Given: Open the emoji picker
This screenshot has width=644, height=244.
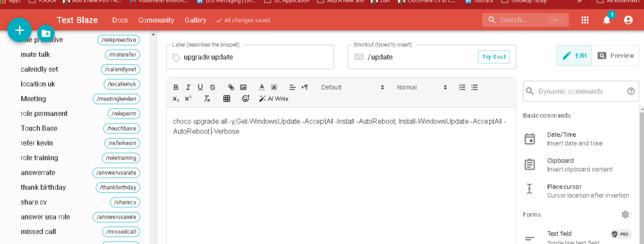Looking at the screenshot, I should click(246, 99).
